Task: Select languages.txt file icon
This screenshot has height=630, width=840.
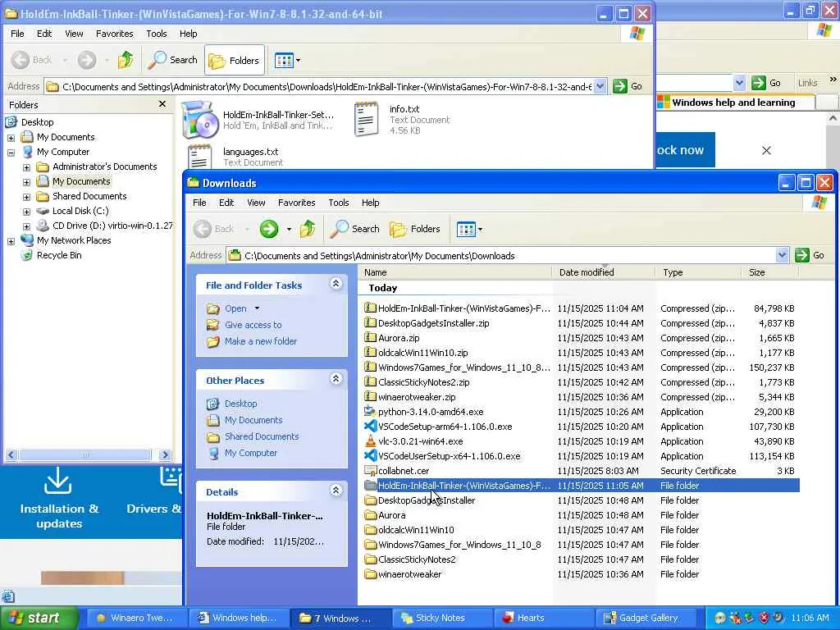Action: click(199, 156)
